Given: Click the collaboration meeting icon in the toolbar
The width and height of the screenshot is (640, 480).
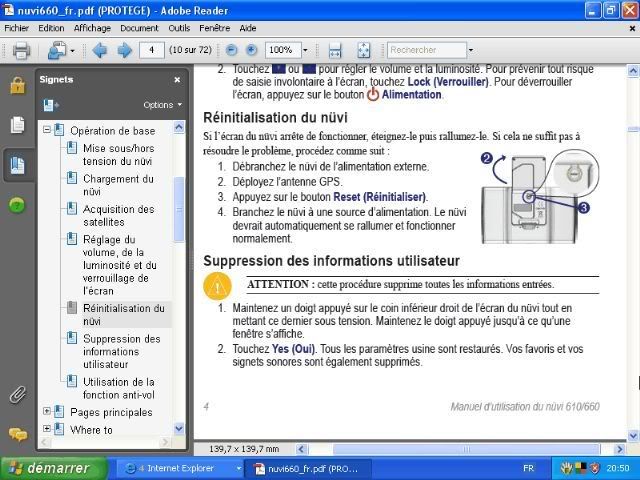Looking at the screenshot, I should tap(57, 51).
